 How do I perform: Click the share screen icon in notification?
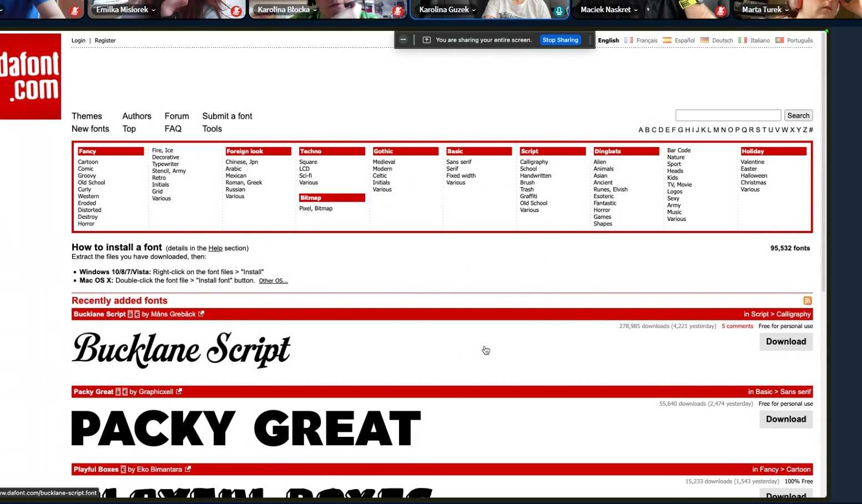click(x=426, y=40)
